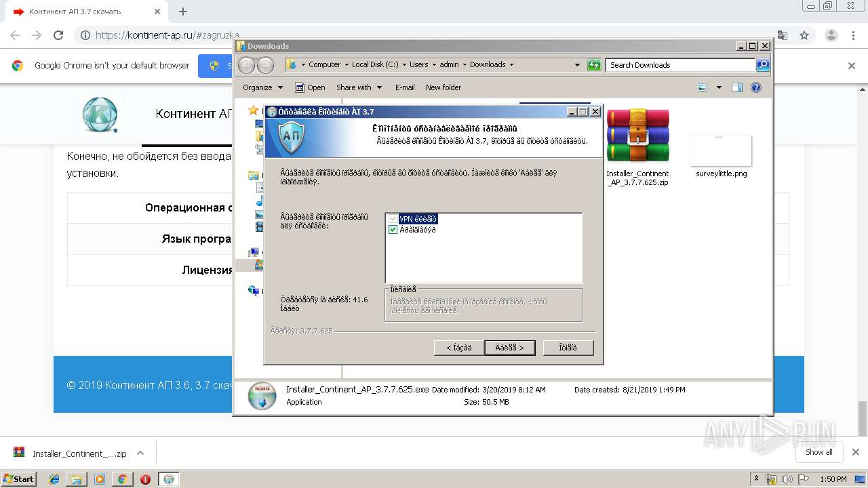Image resolution: width=868 pixels, height=488 pixels.
Task: Click the change view icon in Explorer
Action: pyautogui.click(x=703, y=87)
